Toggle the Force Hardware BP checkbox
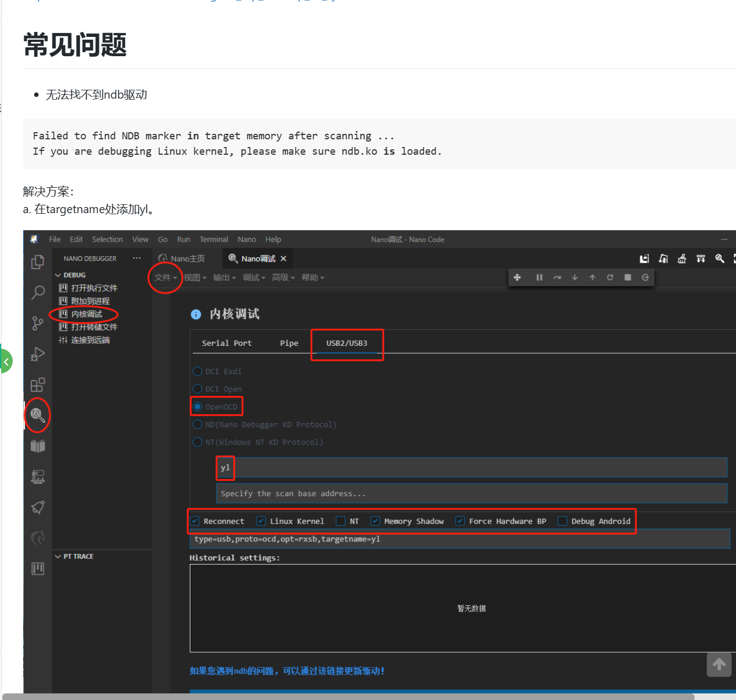Screen dimensions: 736x700 [x=460, y=521]
